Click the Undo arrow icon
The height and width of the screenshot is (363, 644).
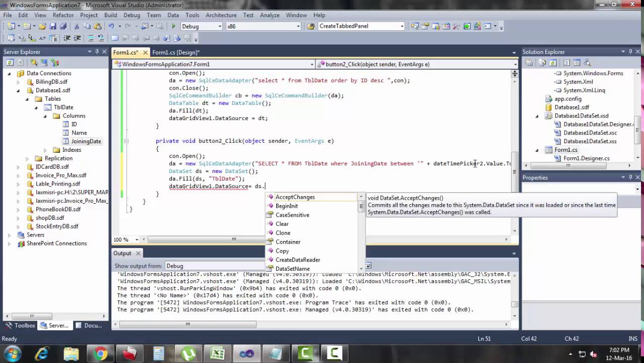111,26
